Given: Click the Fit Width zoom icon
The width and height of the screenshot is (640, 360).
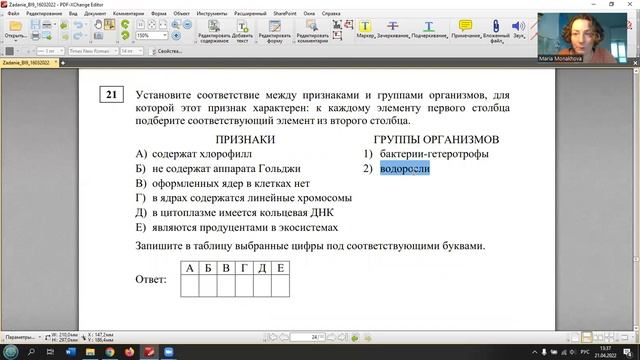Looking at the screenshot, I should (x=163, y=25).
